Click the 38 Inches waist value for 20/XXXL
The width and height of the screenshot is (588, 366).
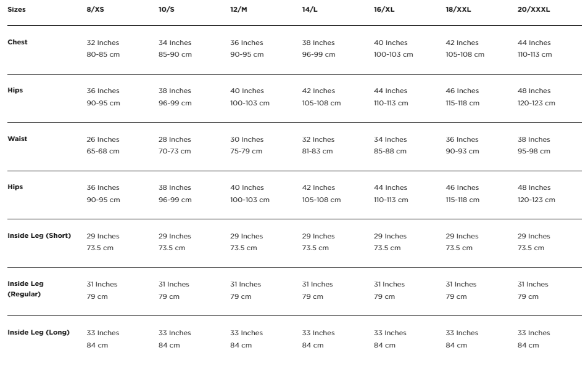pyautogui.click(x=534, y=139)
